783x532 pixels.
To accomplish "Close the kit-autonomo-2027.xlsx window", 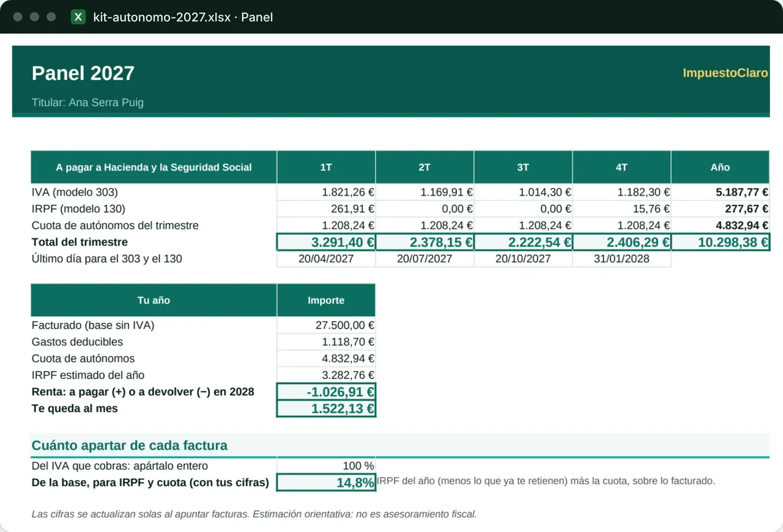I will pyautogui.click(x=18, y=17).
